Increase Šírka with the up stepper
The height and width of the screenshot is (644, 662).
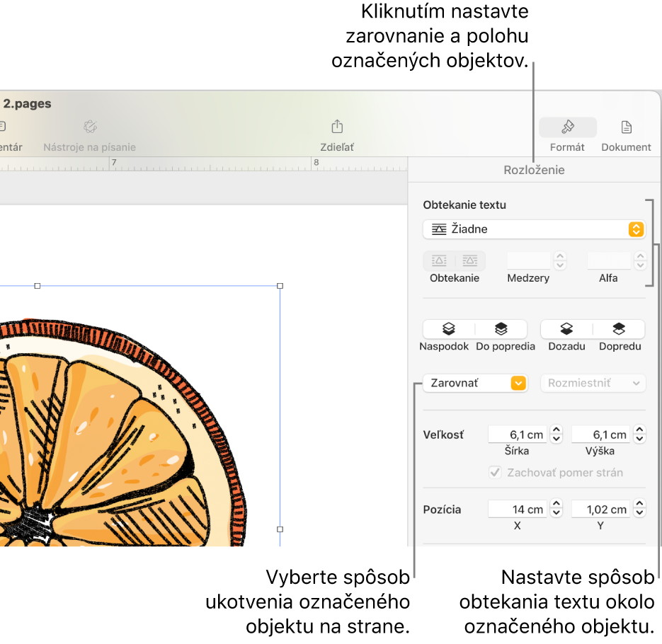click(557, 430)
